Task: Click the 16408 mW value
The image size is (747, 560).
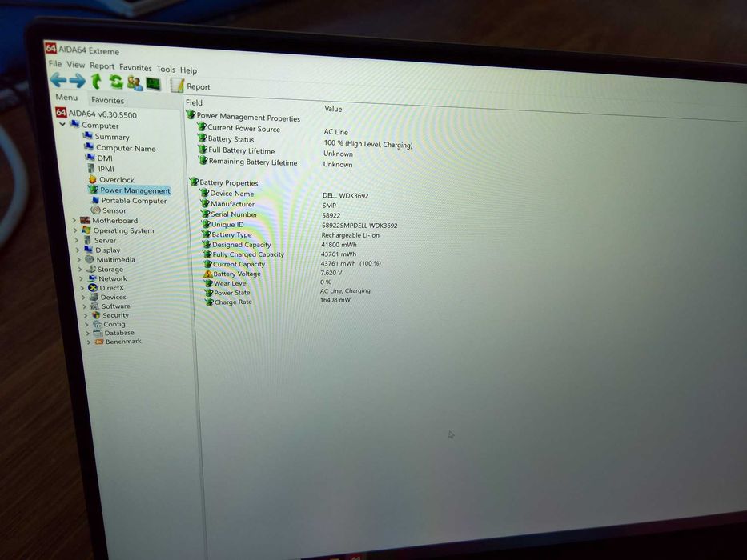Action: 335,299
